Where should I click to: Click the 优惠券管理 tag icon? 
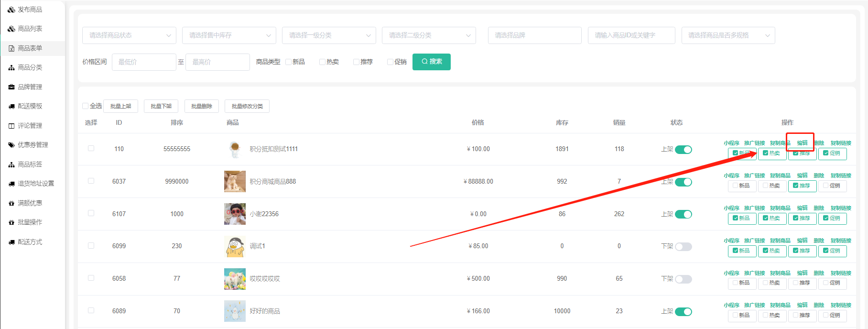pyautogui.click(x=11, y=145)
